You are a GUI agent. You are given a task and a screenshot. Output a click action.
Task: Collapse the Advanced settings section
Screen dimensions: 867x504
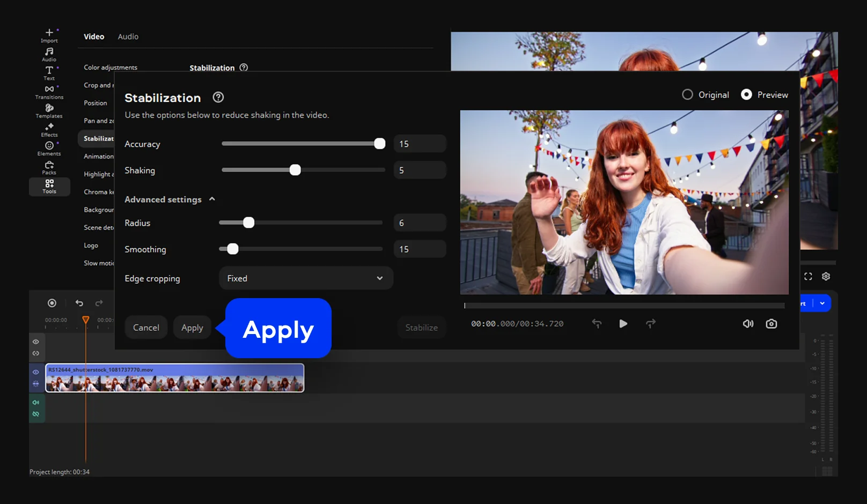[x=170, y=199]
